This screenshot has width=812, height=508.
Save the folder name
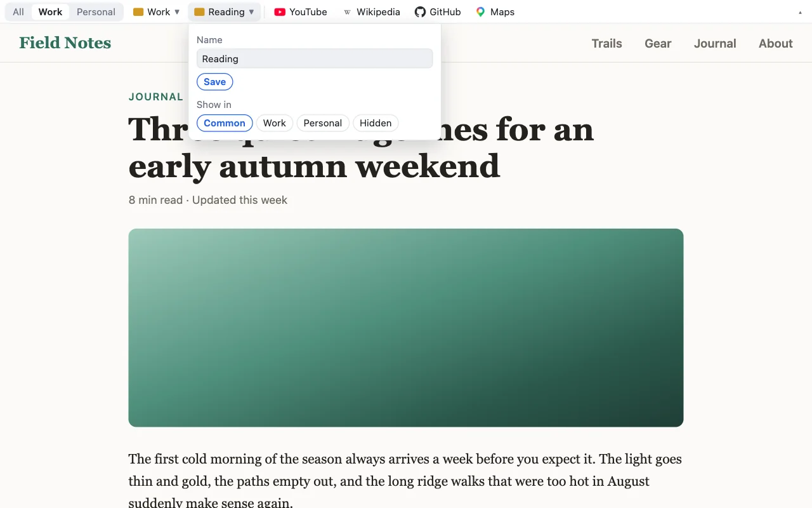tap(215, 82)
